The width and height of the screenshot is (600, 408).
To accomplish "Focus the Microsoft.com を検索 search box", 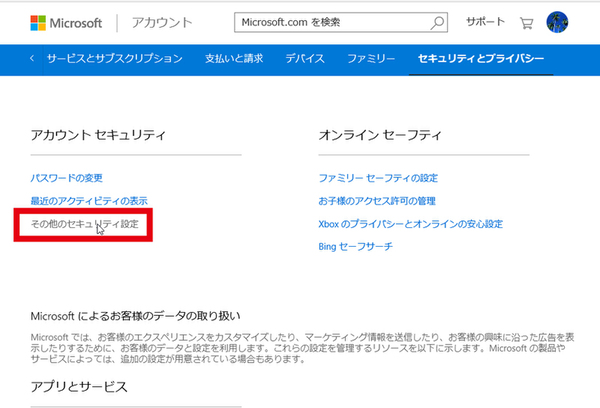I will (341, 23).
